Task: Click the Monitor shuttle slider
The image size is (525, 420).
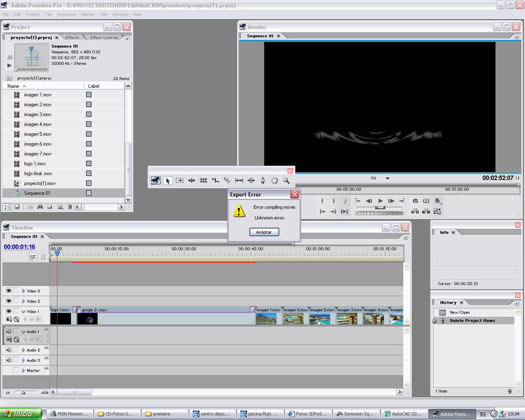Action: pos(380,207)
